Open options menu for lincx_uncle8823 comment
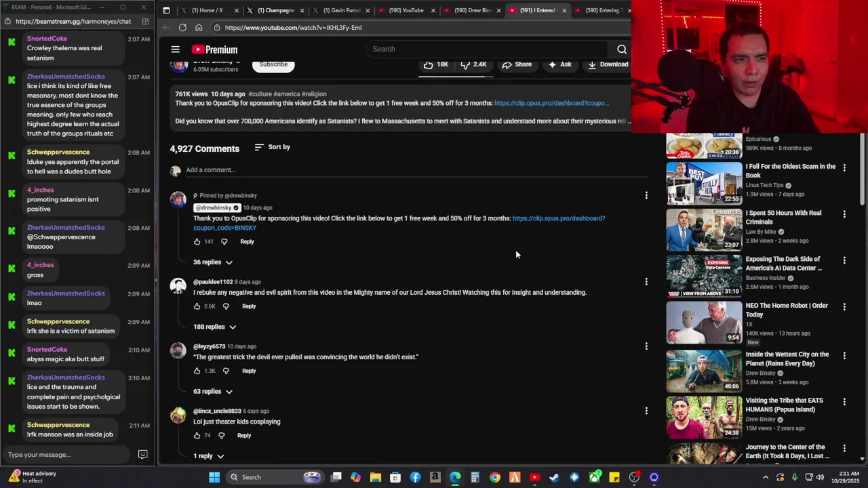Viewport: 868px width, 488px height. (646, 411)
